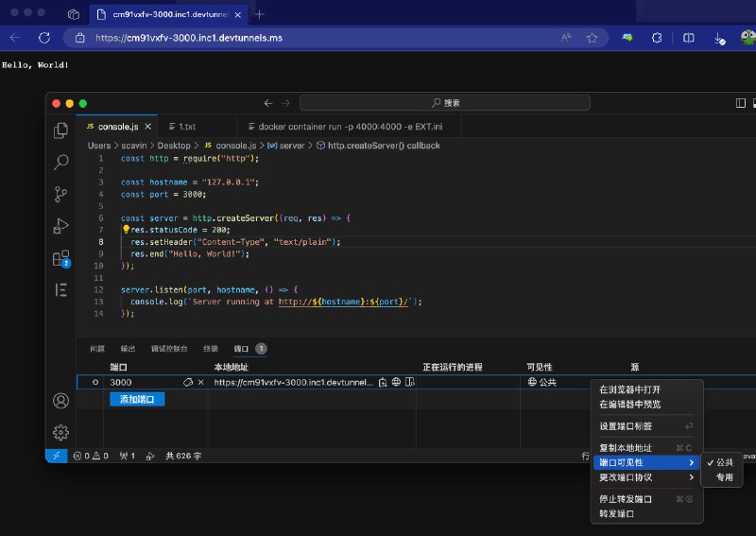Toggle the VS Code layout icon at top right

741,103
